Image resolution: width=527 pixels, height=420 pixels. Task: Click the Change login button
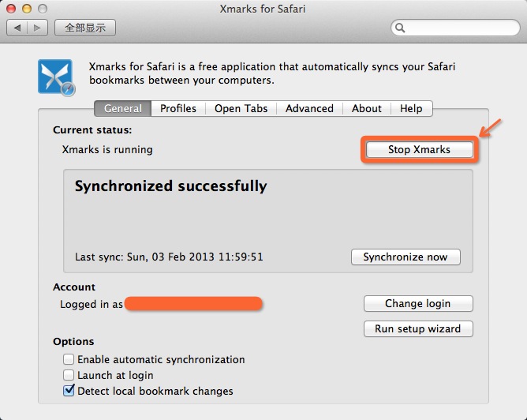click(418, 303)
